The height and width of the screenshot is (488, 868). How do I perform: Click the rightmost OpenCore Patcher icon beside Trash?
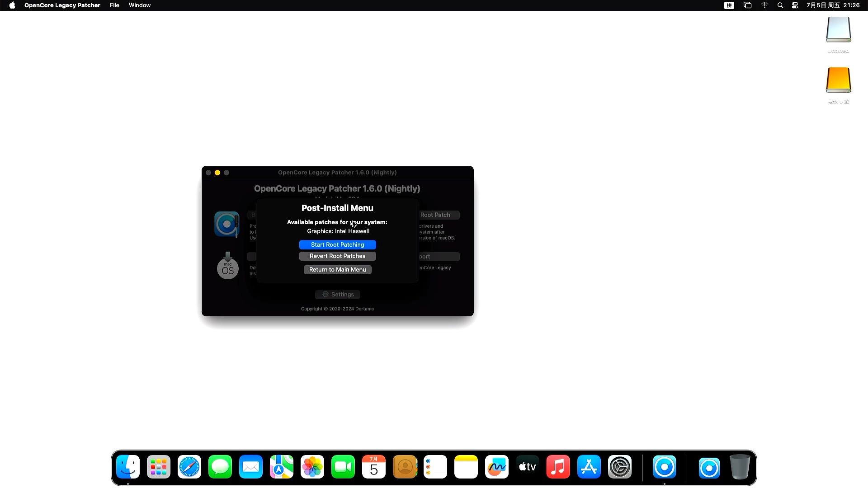709,468
